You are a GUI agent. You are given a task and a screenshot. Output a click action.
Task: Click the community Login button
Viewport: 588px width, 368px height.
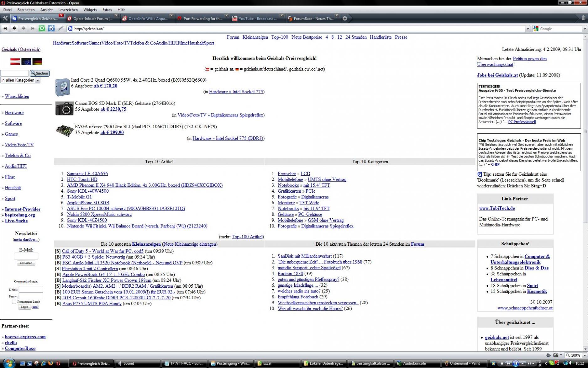pyautogui.click(x=24, y=307)
